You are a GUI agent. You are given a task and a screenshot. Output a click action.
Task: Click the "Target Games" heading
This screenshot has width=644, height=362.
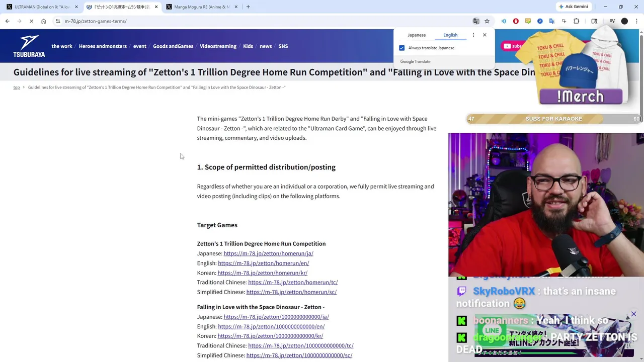217,225
